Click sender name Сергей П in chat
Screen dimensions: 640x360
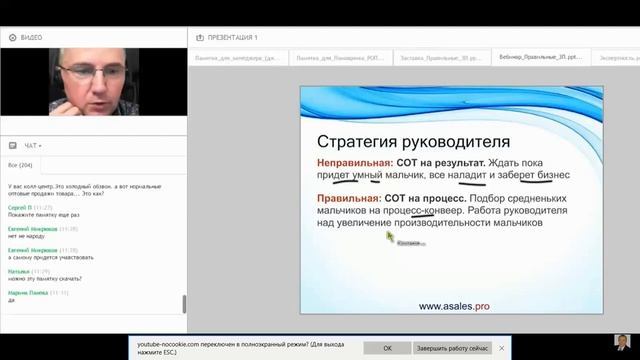click(20, 207)
